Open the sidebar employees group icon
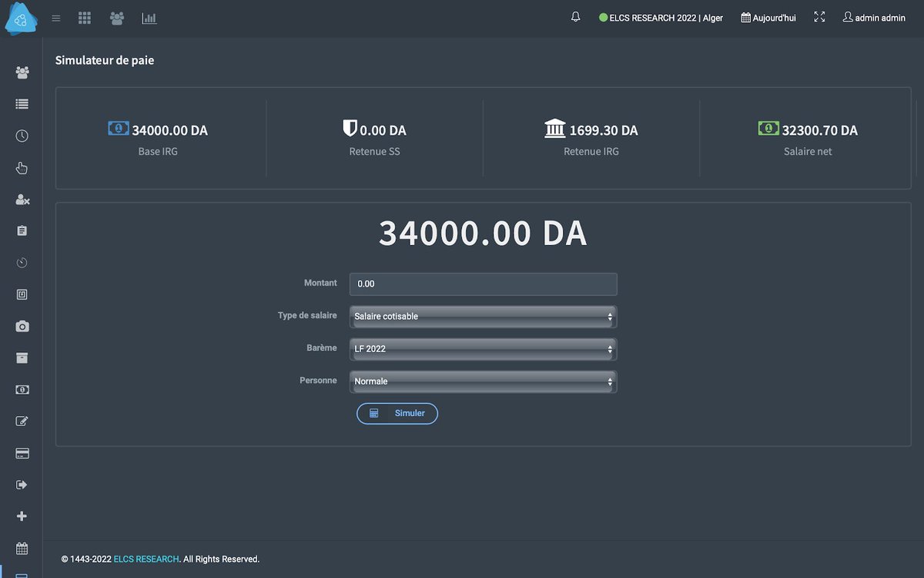Screen dimensions: 924x578 pyautogui.click(x=22, y=72)
